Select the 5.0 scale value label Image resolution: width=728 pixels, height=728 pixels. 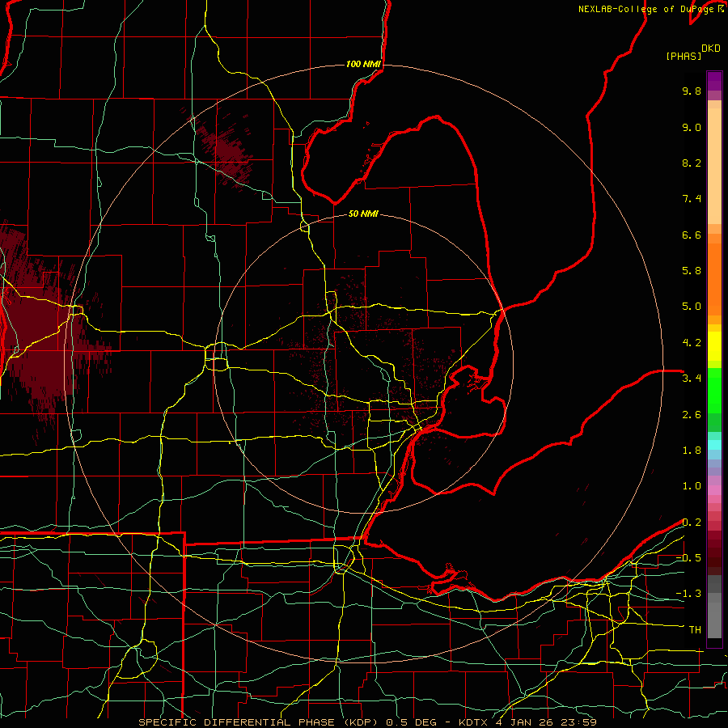point(692,307)
